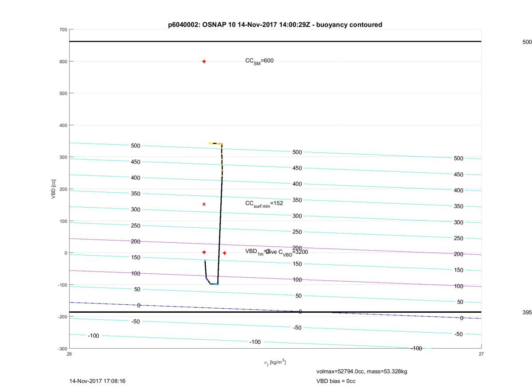Select the "Dive C_VBD=3200" annotation

286,252
